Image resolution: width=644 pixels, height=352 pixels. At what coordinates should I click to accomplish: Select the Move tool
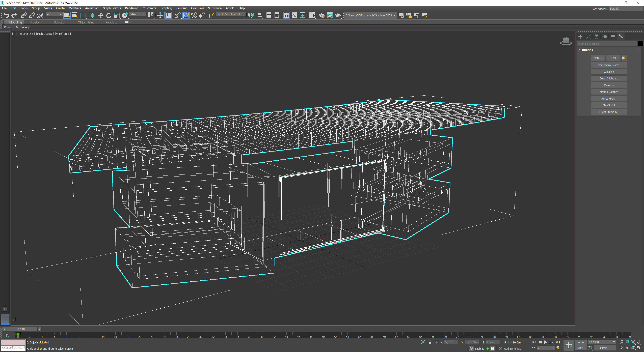click(100, 15)
